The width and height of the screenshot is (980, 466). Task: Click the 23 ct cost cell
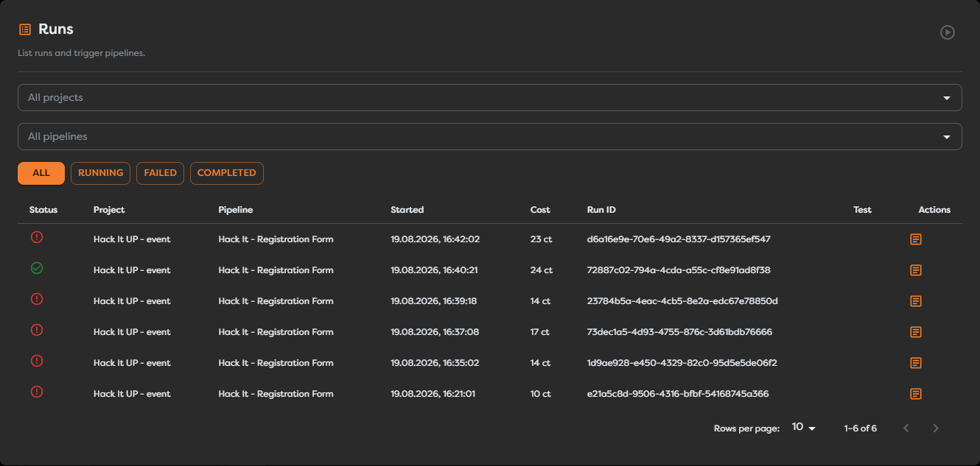point(541,239)
